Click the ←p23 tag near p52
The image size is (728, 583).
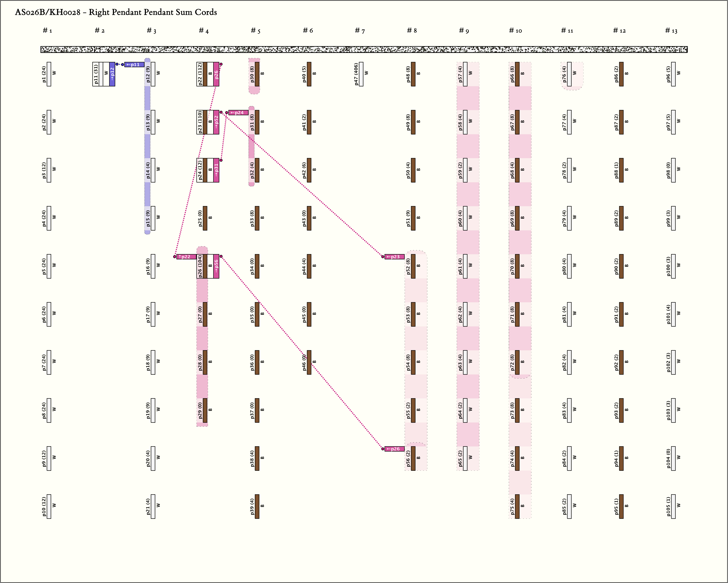tap(394, 257)
